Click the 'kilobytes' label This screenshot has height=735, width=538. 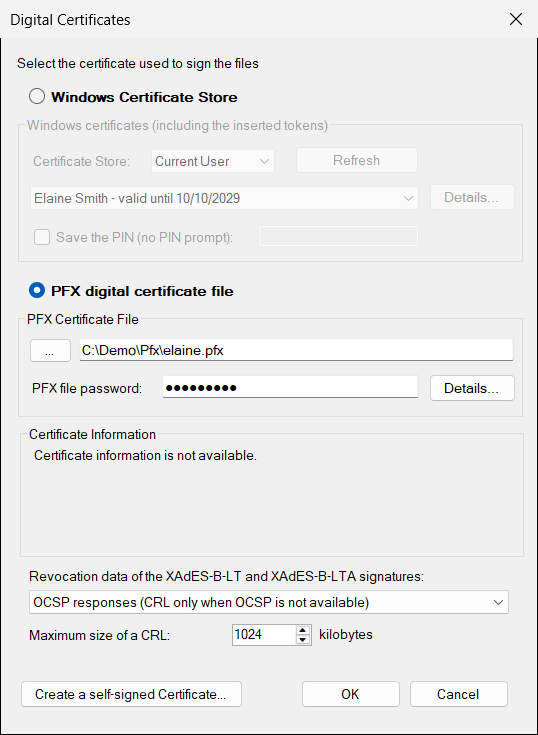(x=346, y=634)
